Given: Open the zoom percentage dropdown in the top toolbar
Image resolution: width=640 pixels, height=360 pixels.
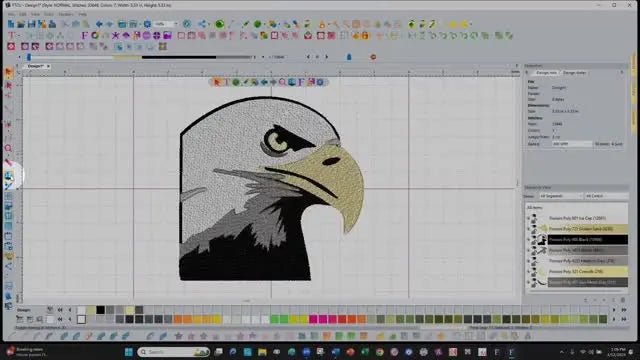Looking at the screenshot, I should point(176,24).
